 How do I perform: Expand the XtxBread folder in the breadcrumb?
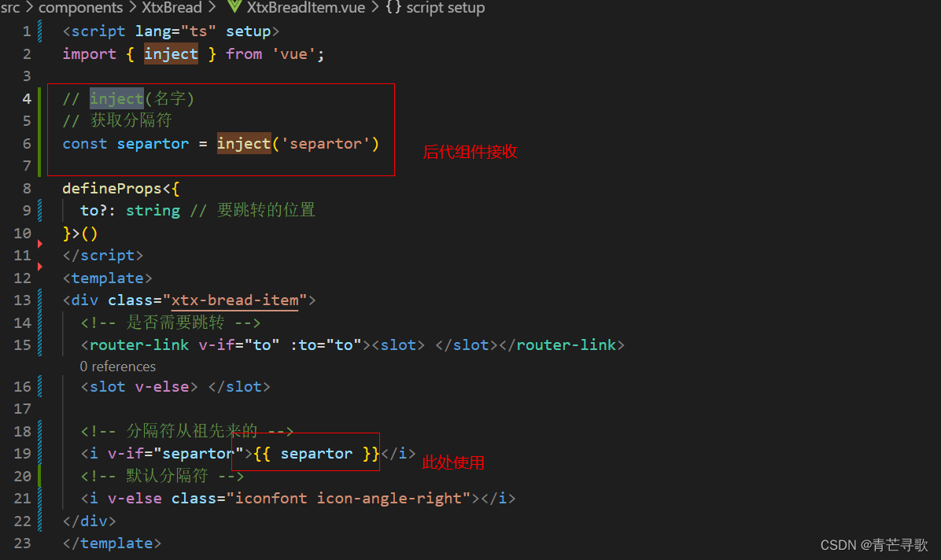point(172,9)
